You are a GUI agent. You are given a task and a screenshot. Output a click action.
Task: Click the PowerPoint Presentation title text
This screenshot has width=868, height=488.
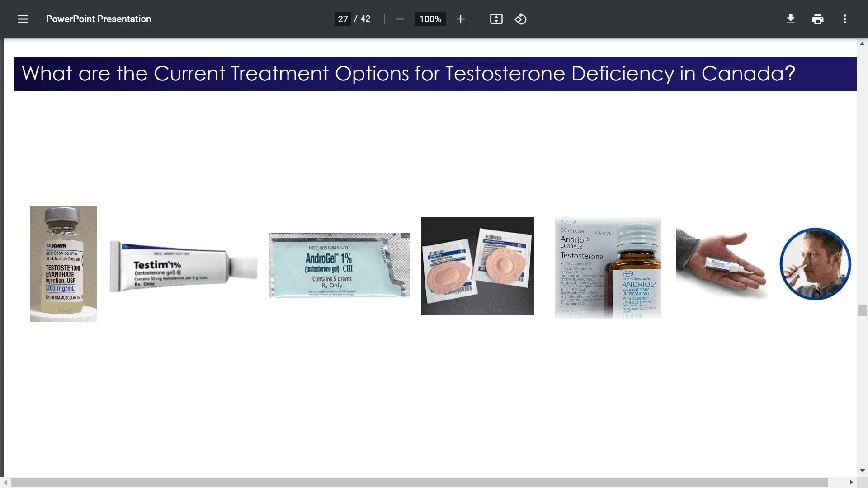[99, 19]
